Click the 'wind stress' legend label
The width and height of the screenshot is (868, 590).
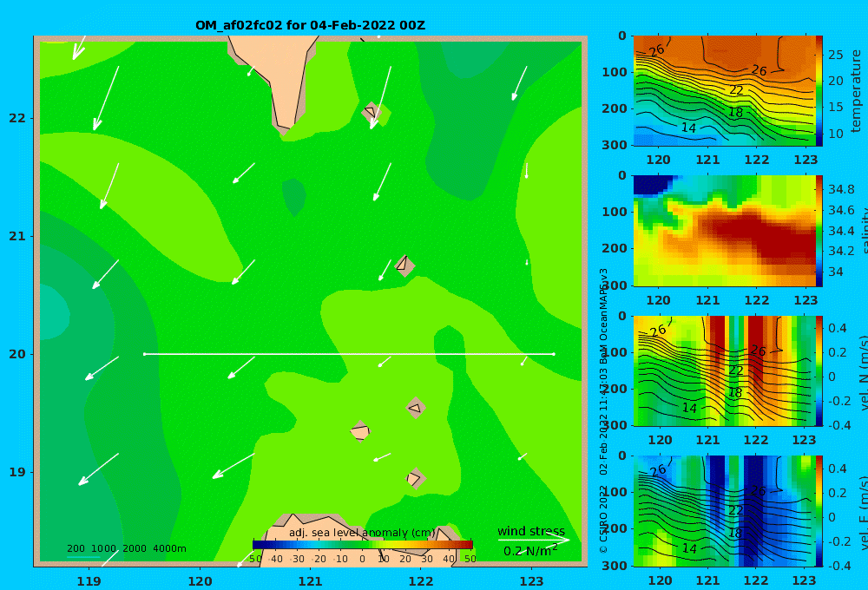[x=531, y=531]
